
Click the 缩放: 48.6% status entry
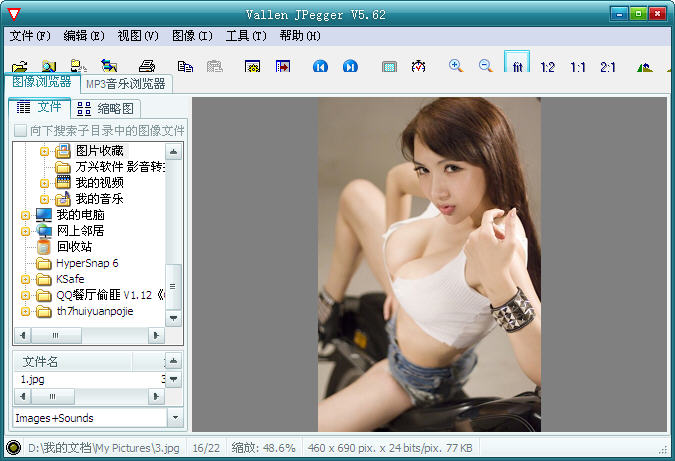click(x=263, y=448)
